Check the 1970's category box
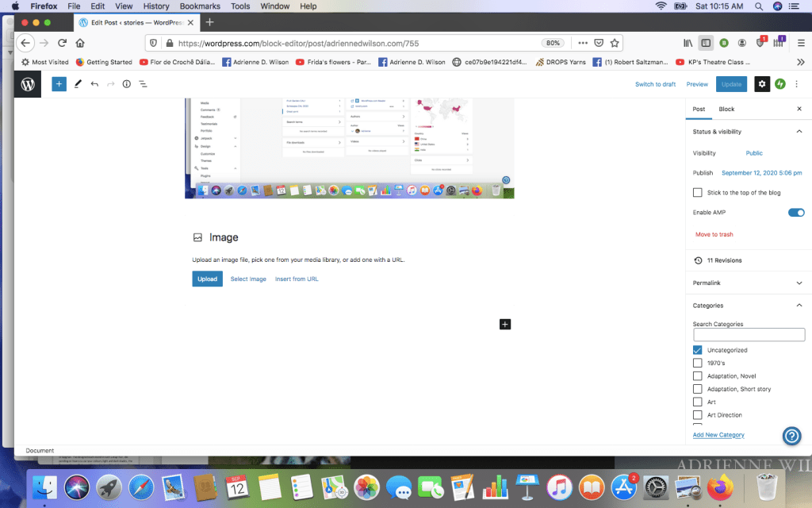The image size is (812, 508). (698, 363)
